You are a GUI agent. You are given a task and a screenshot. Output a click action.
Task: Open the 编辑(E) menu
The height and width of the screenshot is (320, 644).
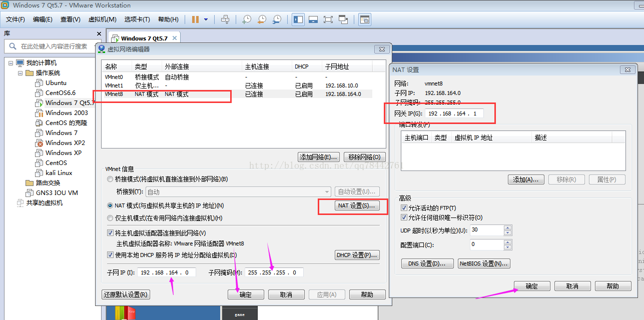(x=43, y=19)
